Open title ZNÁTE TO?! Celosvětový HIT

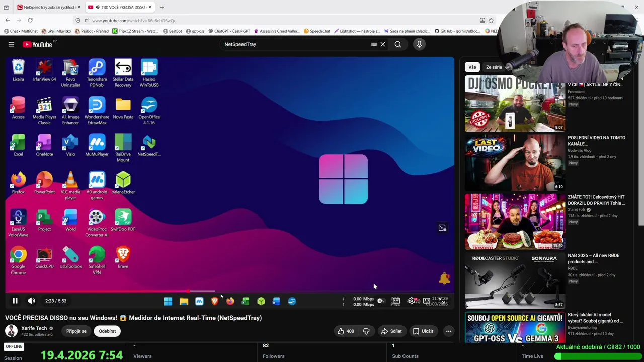pyautogui.click(x=597, y=200)
